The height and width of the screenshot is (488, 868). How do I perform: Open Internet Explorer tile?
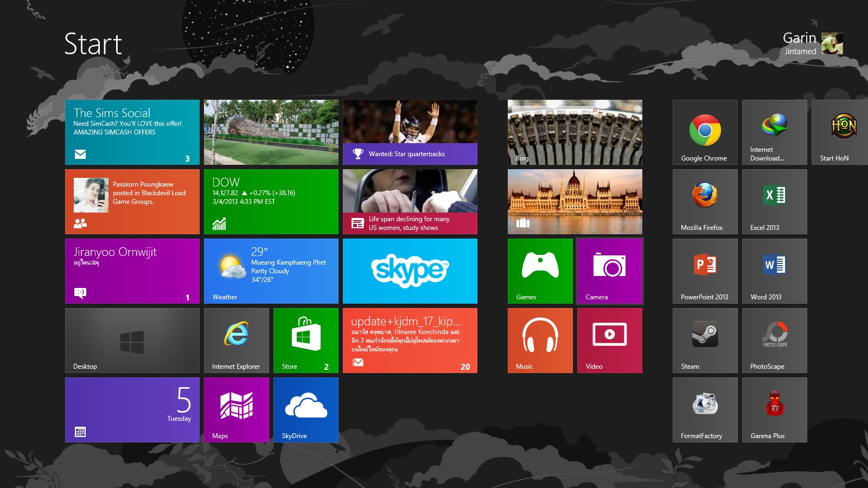click(237, 341)
